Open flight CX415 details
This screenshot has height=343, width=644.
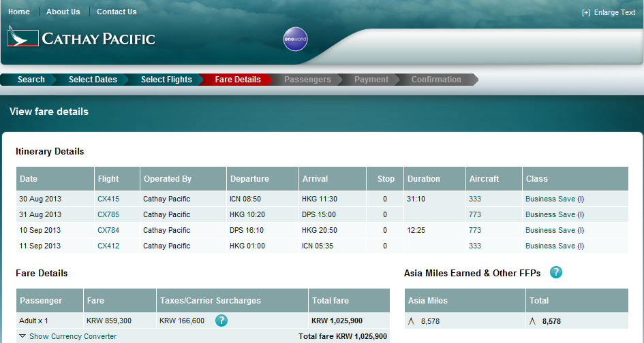coord(108,199)
